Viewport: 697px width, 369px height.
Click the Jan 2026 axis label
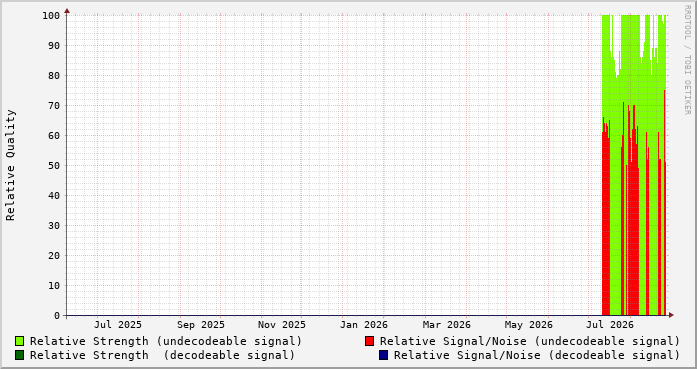click(364, 325)
